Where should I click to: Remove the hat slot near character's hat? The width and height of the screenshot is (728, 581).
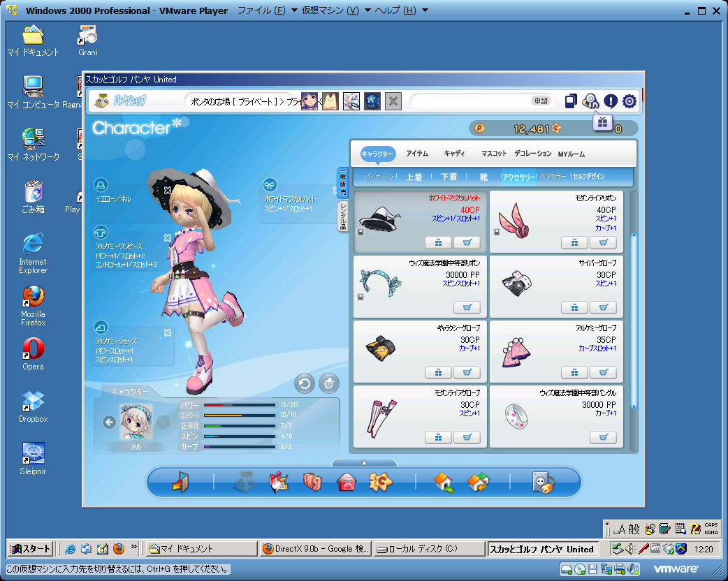point(168,190)
